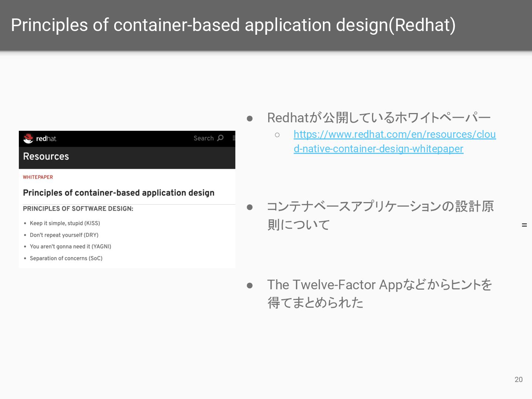Click 'PRINCIPLES OF SOFTWARE DESIGN:' heading
Image resolution: width=532 pixels, height=399 pixels.
(78, 209)
